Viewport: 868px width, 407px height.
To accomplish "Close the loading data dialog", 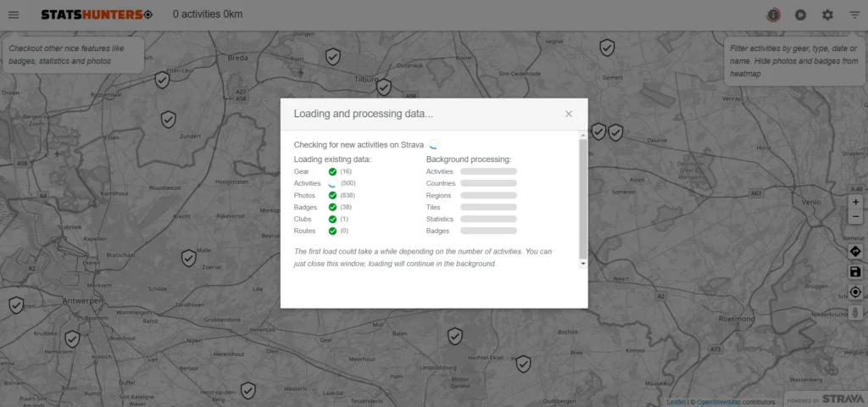I will [x=569, y=114].
